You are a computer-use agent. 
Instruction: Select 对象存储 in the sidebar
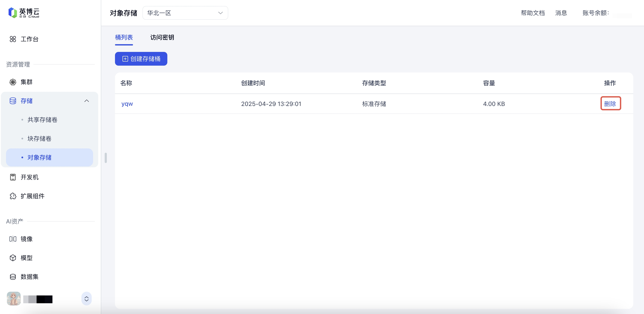(50, 157)
